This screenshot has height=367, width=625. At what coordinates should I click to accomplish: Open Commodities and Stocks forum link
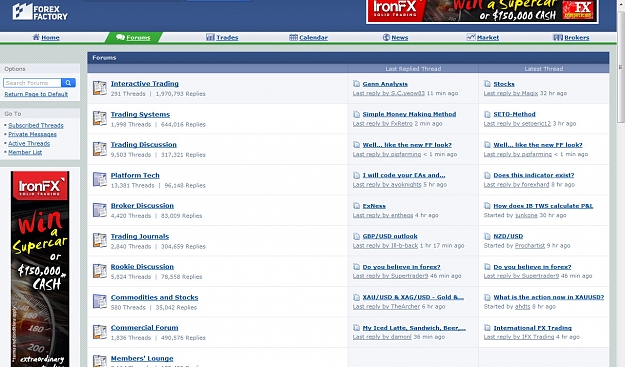pos(155,297)
